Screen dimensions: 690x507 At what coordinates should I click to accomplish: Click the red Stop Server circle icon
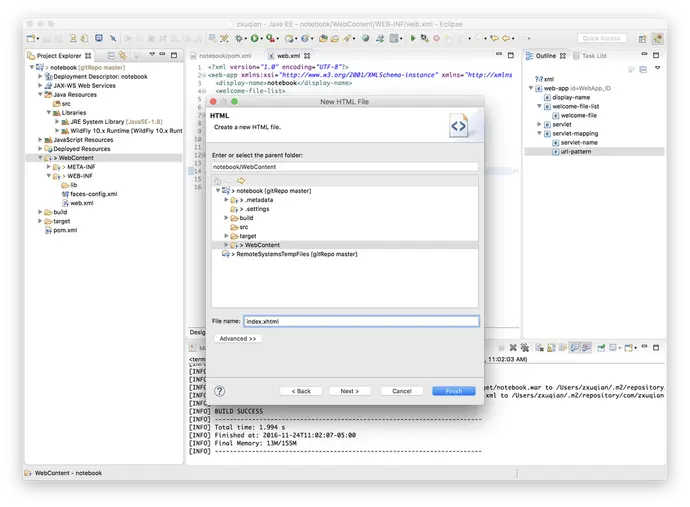[x=436, y=38]
